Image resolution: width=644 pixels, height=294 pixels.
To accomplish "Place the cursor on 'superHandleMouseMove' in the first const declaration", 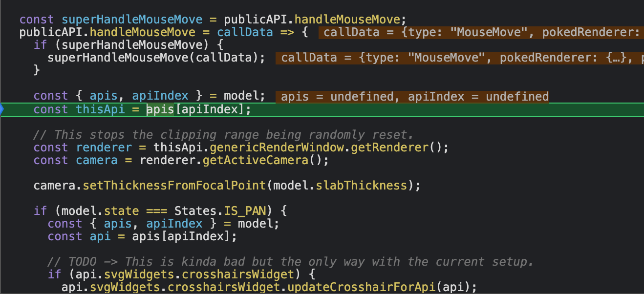I will pos(132,20).
